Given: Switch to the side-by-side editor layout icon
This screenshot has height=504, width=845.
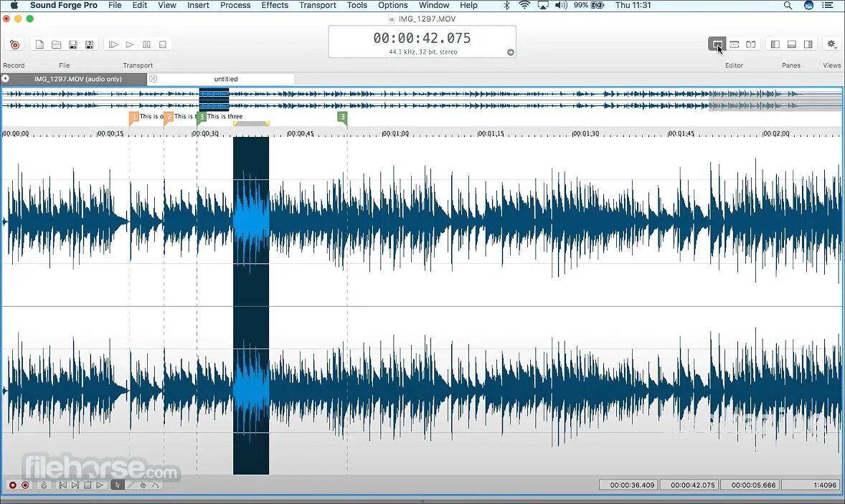Looking at the screenshot, I should tap(751, 44).
